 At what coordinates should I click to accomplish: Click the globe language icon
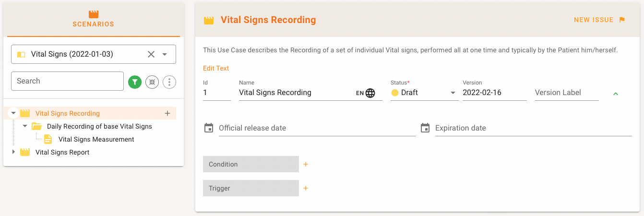coord(370,93)
